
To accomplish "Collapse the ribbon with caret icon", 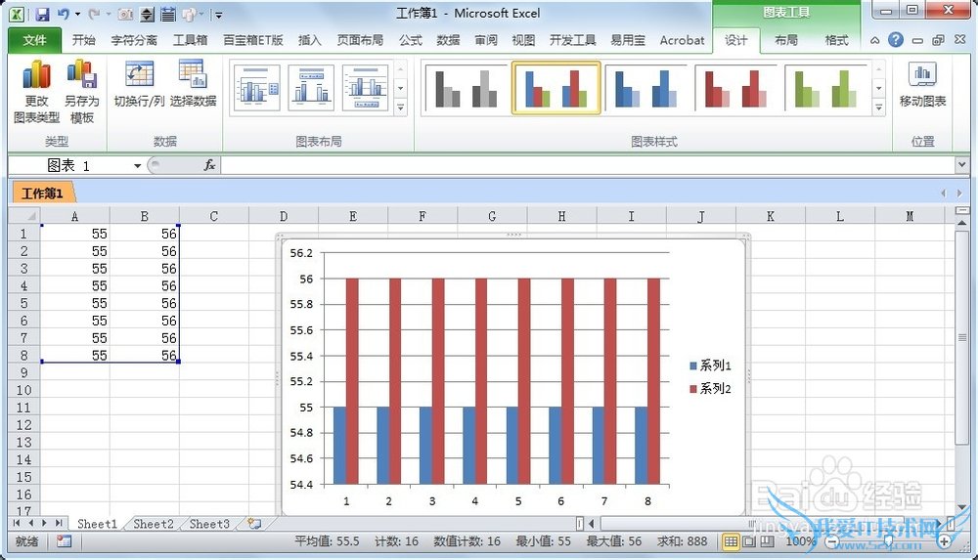I will 875,40.
